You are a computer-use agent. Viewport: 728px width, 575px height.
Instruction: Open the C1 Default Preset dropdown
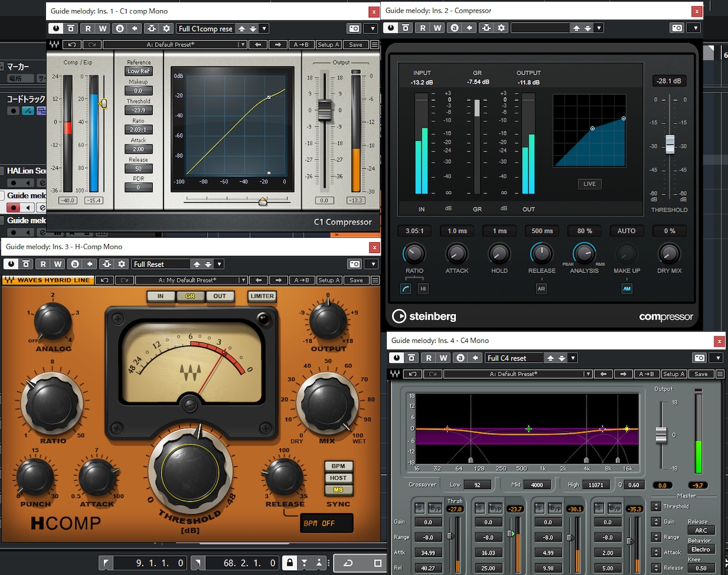(x=175, y=45)
